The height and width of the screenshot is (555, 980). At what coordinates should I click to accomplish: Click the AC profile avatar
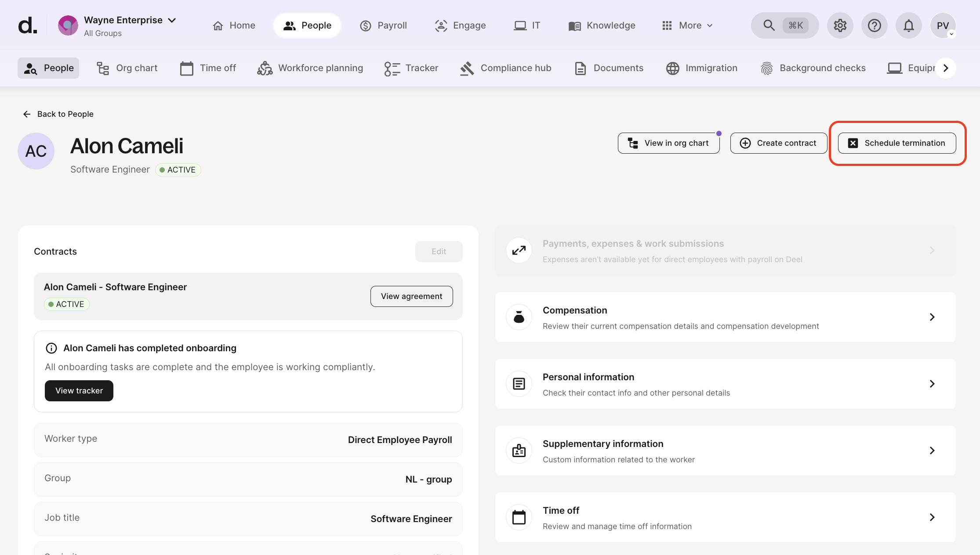pyautogui.click(x=36, y=151)
